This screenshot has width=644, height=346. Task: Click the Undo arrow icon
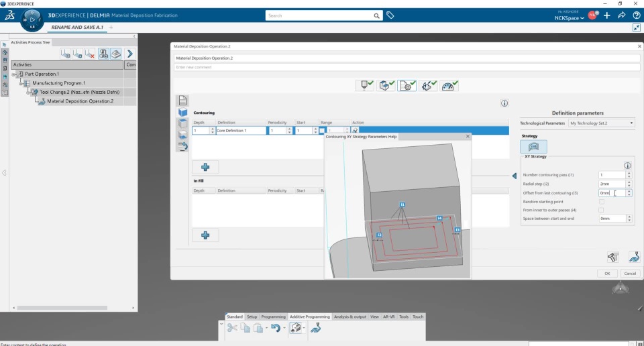coord(276,327)
